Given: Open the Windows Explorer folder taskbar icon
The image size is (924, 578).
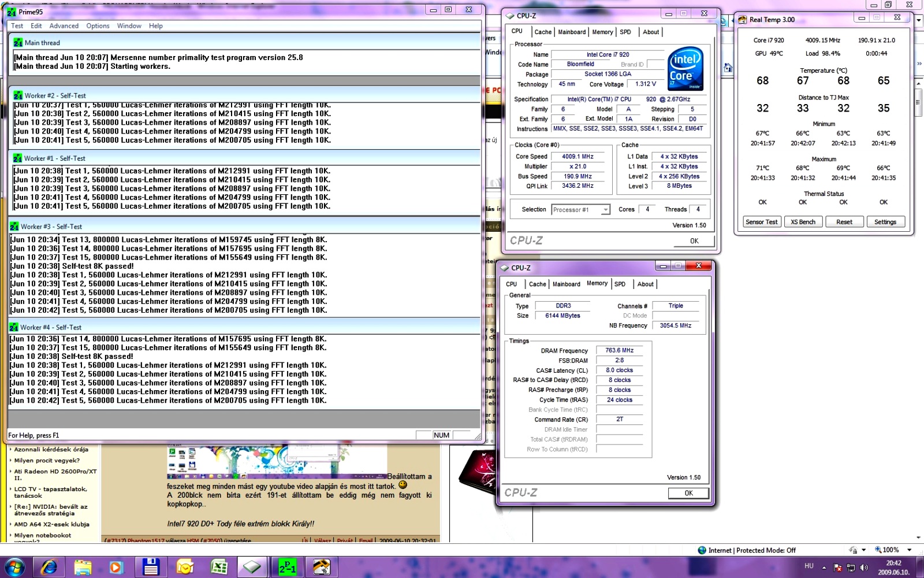Looking at the screenshot, I should [x=83, y=568].
